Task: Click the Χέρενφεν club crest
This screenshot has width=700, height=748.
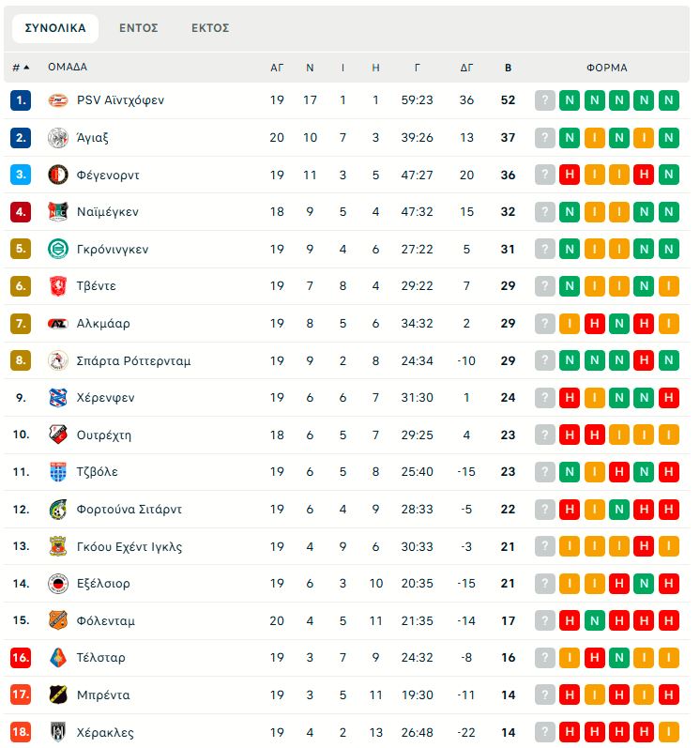Action: coord(58,398)
